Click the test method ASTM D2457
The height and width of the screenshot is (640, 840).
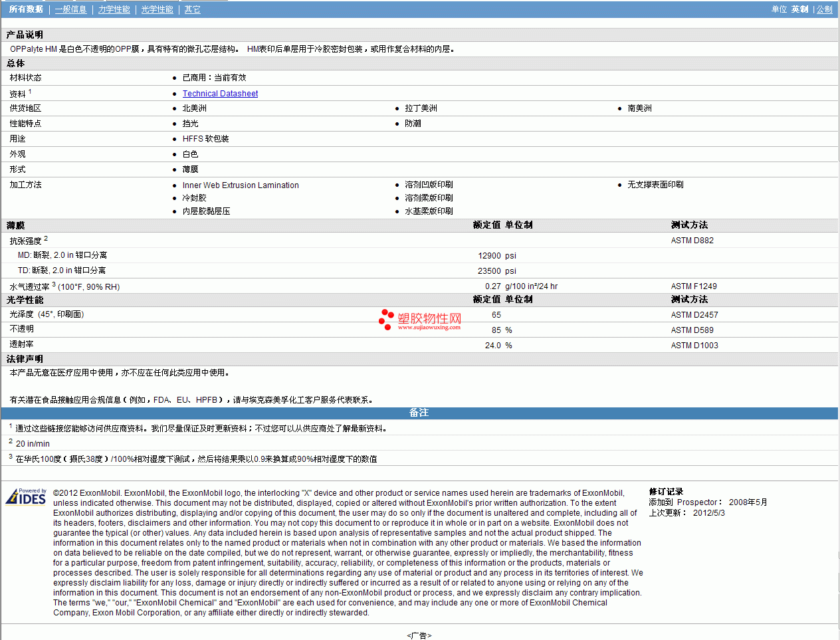[694, 315]
